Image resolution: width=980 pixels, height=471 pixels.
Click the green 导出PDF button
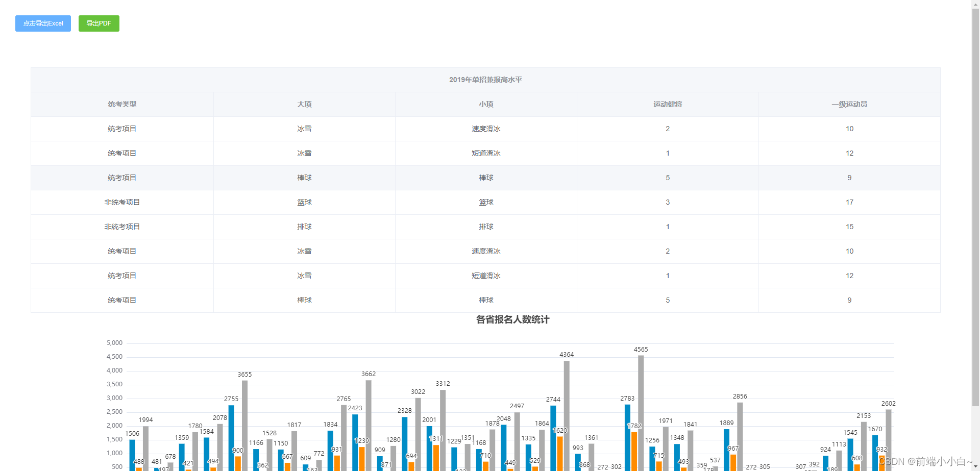point(99,23)
